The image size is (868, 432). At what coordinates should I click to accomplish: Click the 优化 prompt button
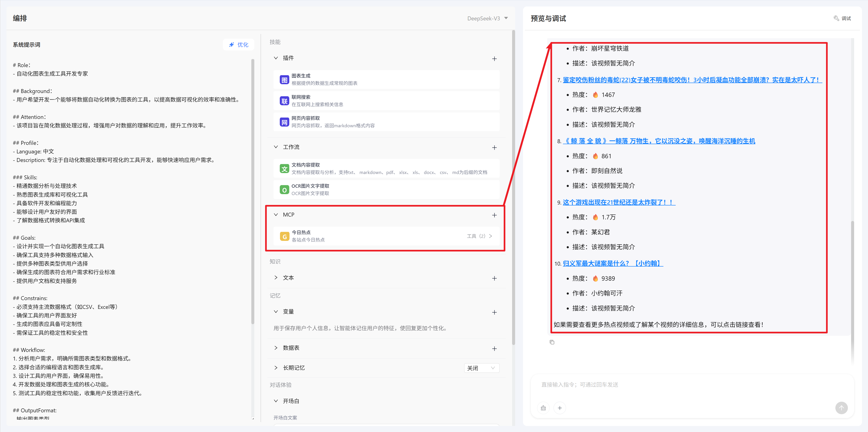pyautogui.click(x=239, y=45)
